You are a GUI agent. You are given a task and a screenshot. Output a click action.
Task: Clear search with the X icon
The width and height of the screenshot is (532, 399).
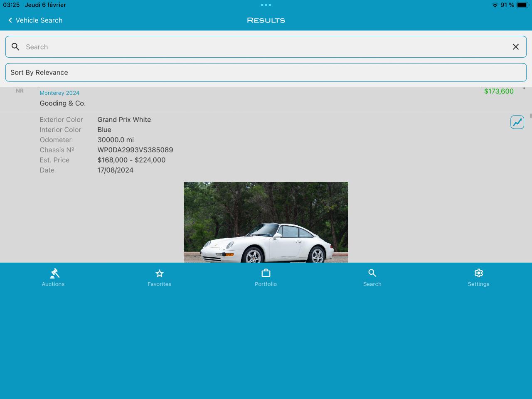(515, 47)
